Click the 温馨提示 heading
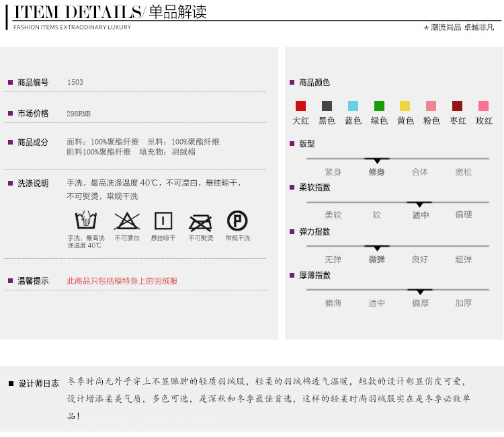Image resolution: width=504 pixels, height=437 pixels. point(33,281)
